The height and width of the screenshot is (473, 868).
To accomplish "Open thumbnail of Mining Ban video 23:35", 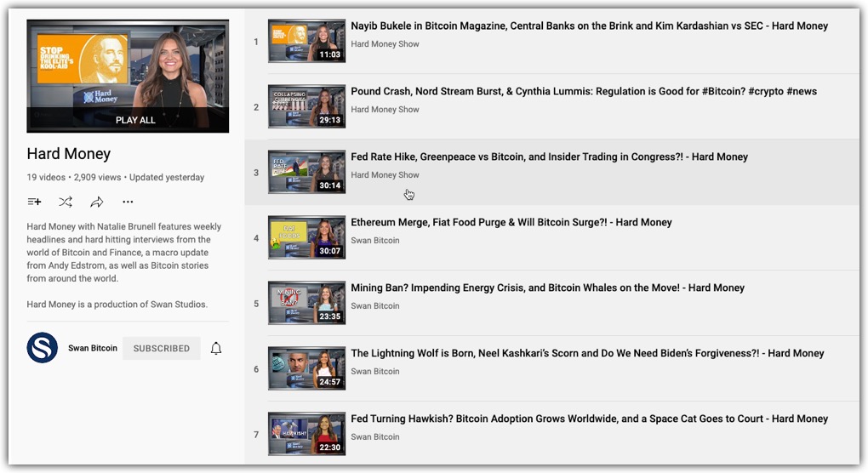I will tap(306, 303).
